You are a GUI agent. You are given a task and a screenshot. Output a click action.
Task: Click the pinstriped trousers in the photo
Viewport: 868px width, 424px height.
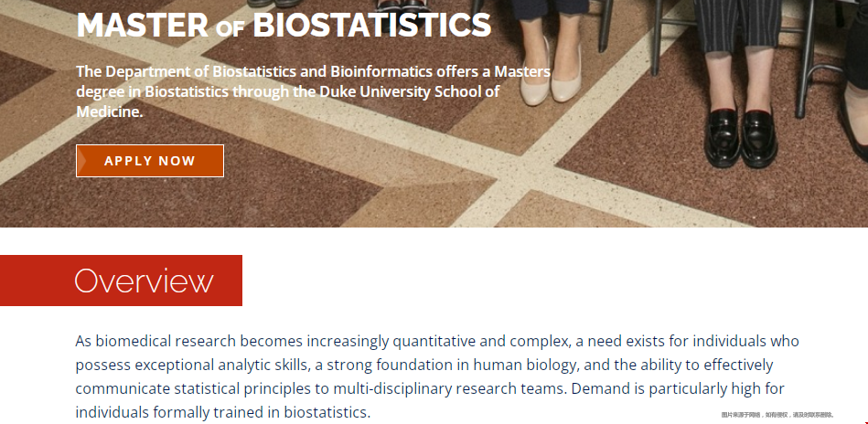(x=737, y=23)
